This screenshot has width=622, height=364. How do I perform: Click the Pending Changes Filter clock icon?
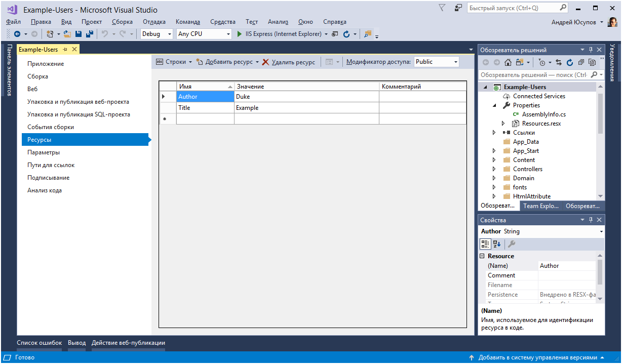pyautogui.click(x=542, y=62)
